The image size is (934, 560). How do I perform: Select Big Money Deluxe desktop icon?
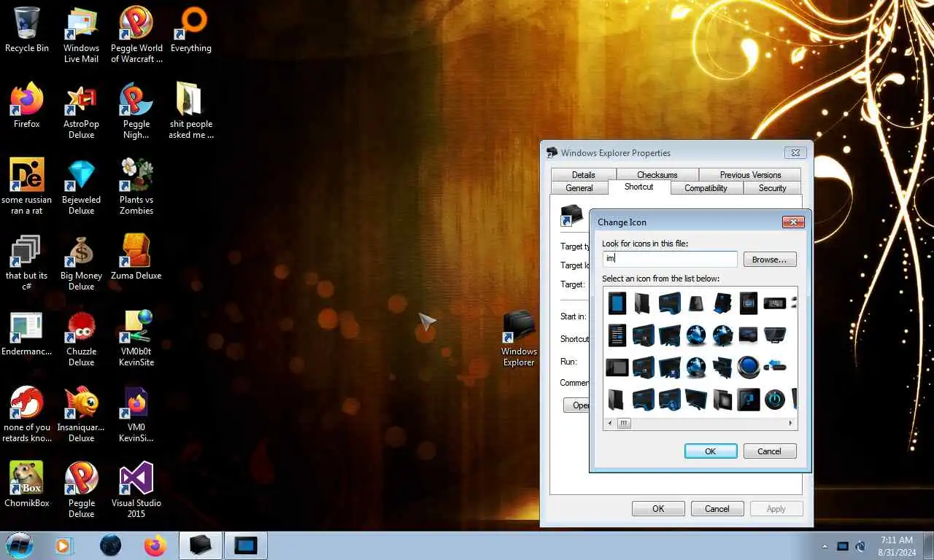[x=81, y=263]
